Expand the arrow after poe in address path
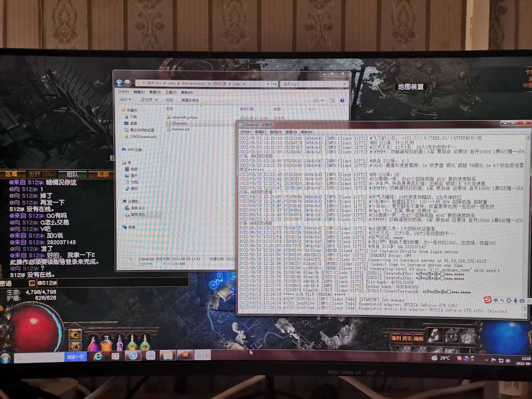 [x=179, y=83]
